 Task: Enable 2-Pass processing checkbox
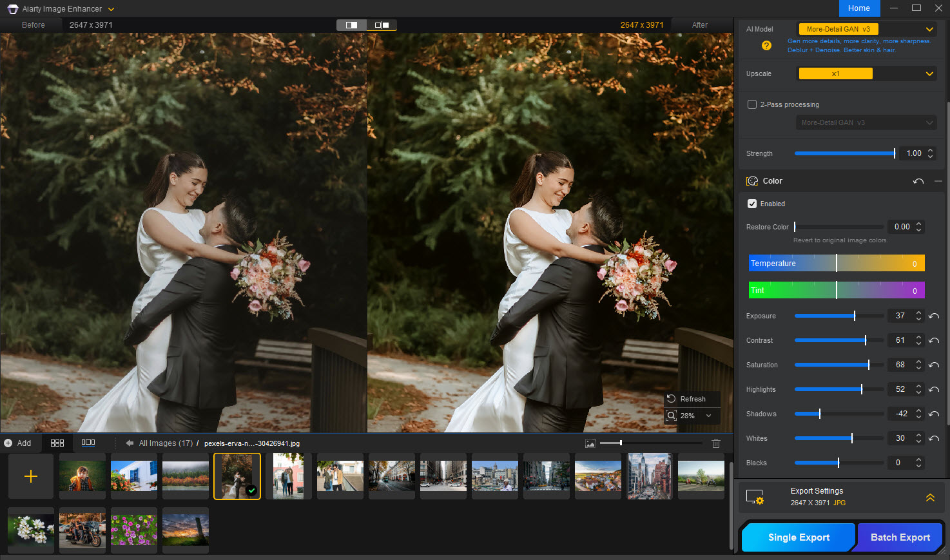pos(752,104)
